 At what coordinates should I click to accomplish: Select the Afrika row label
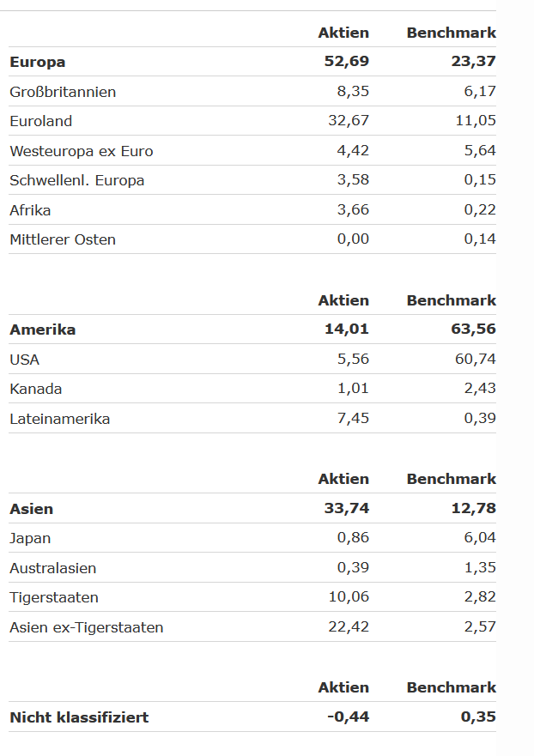(x=30, y=210)
